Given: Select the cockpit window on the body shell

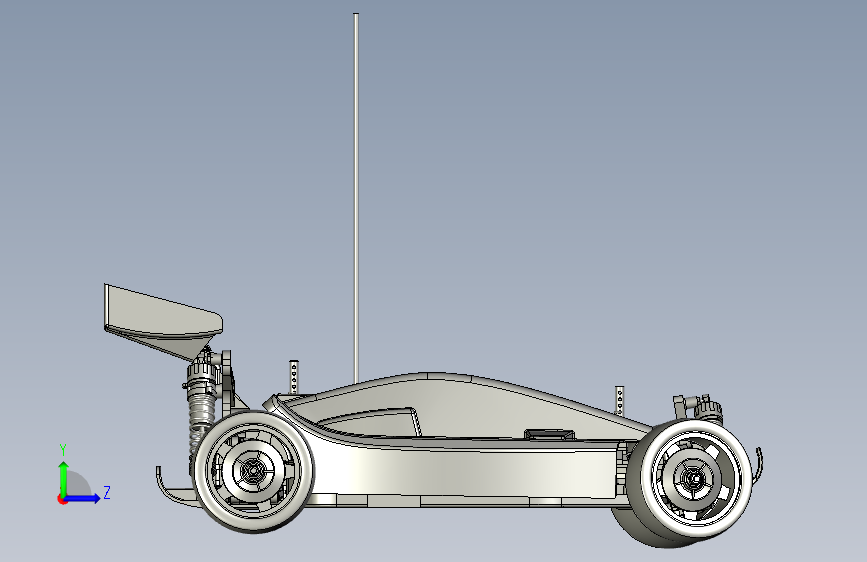Looking at the screenshot, I should 369,423.
